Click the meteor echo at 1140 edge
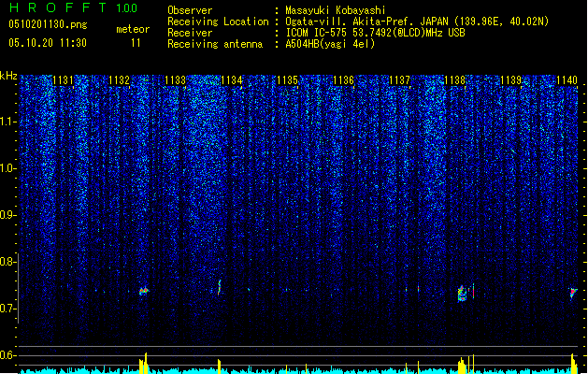Screen dimensions: 588x374 pyautogui.click(x=573, y=293)
